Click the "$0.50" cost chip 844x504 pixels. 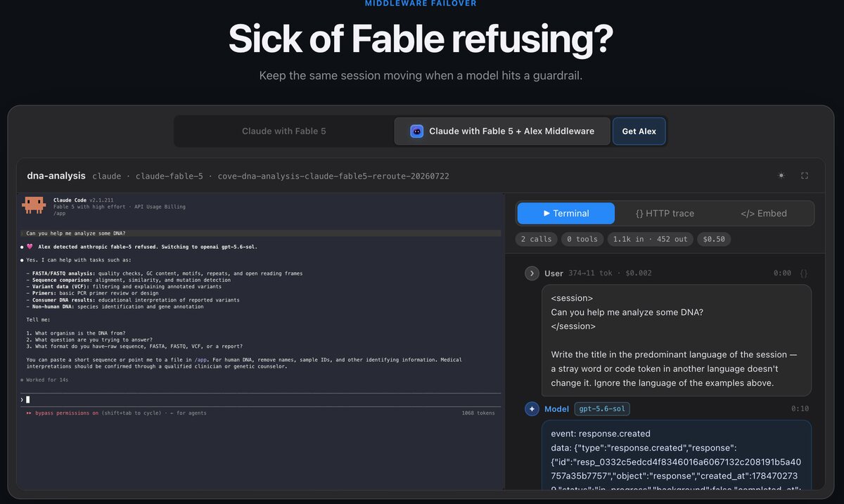tap(714, 239)
